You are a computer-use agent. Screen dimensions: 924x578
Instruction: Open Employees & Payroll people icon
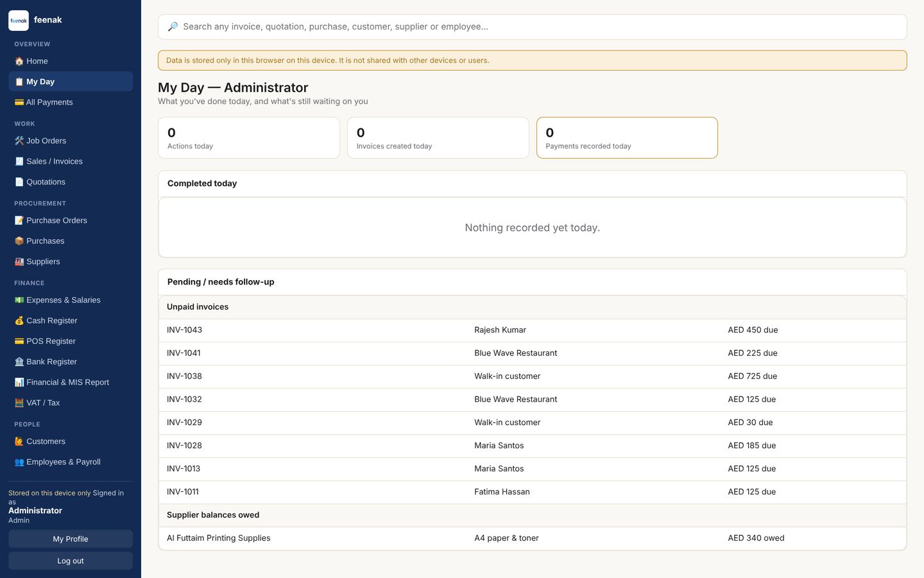tap(19, 462)
